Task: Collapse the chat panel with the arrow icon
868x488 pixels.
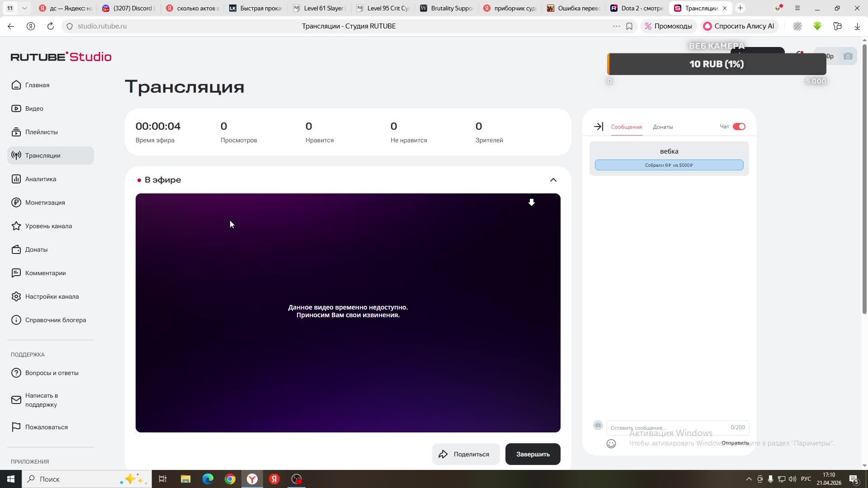Action: point(598,127)
